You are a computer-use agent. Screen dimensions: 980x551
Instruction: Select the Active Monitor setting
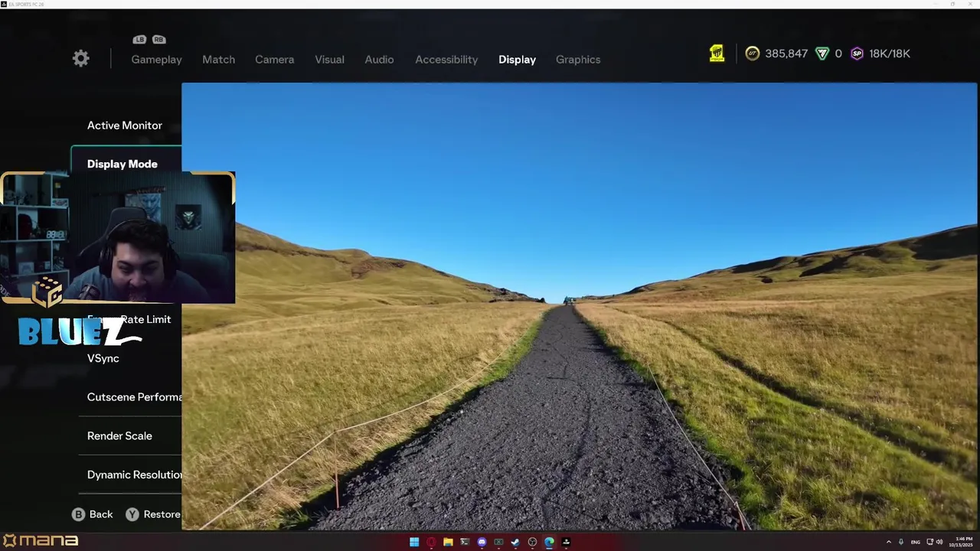pyautogui.click(x=125, y=126)
